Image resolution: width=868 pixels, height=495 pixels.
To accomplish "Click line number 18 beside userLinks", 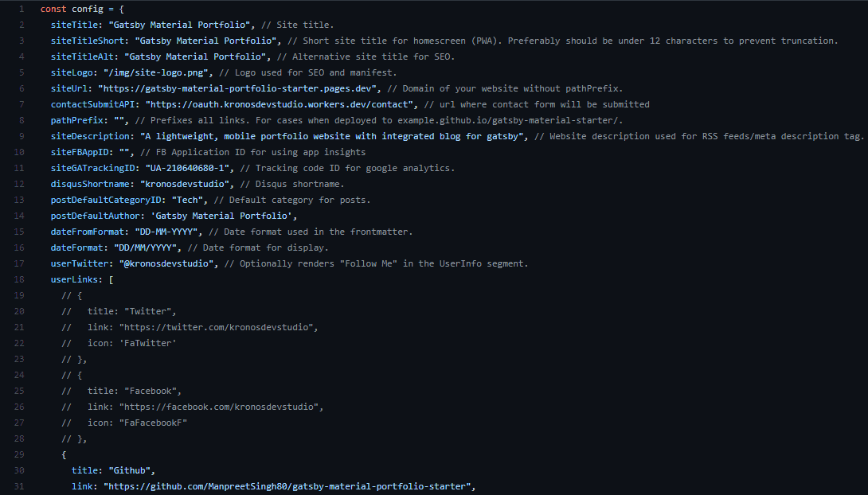I will (19, 279).
